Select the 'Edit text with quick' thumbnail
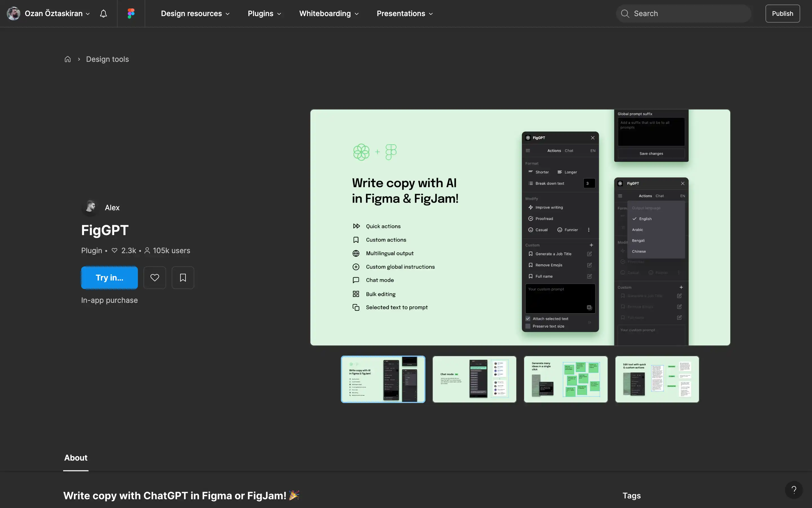This screenshot has height=508, width=812. [657, 379]
